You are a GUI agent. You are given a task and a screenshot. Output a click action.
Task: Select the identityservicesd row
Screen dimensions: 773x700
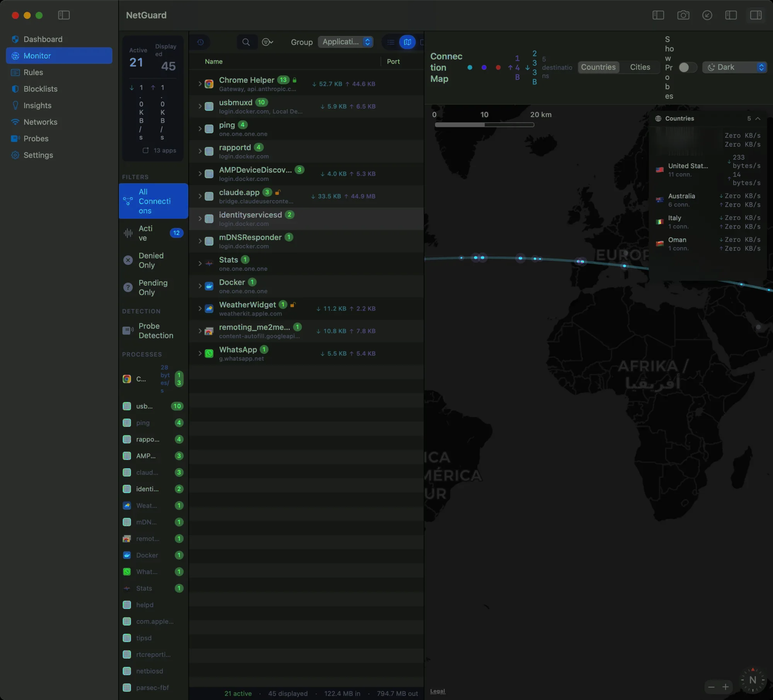306,219
